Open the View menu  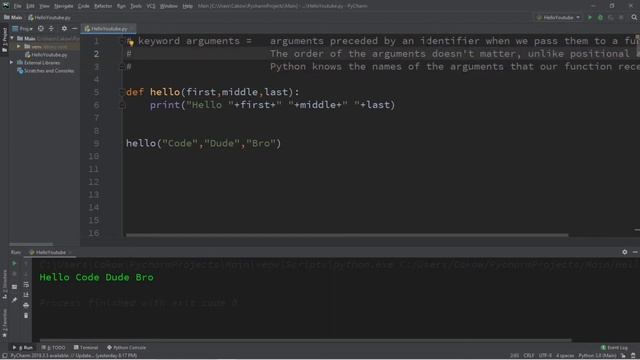point(44,6)
